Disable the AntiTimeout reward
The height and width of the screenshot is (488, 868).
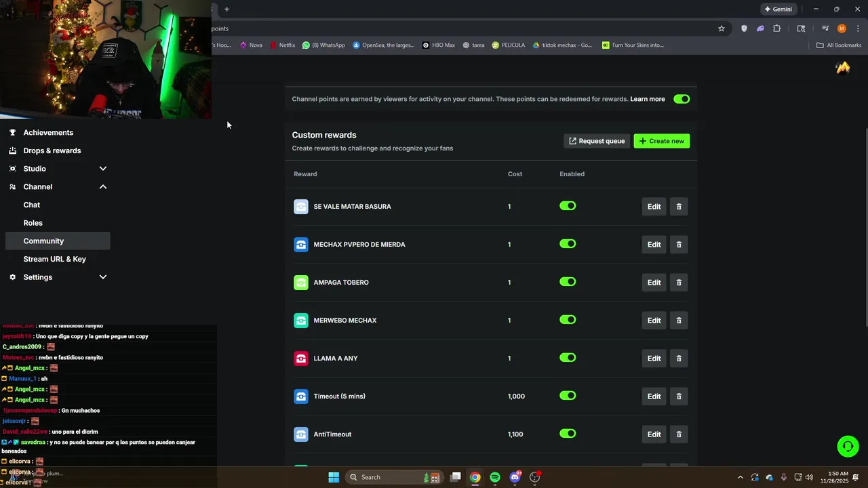[568, 434]
